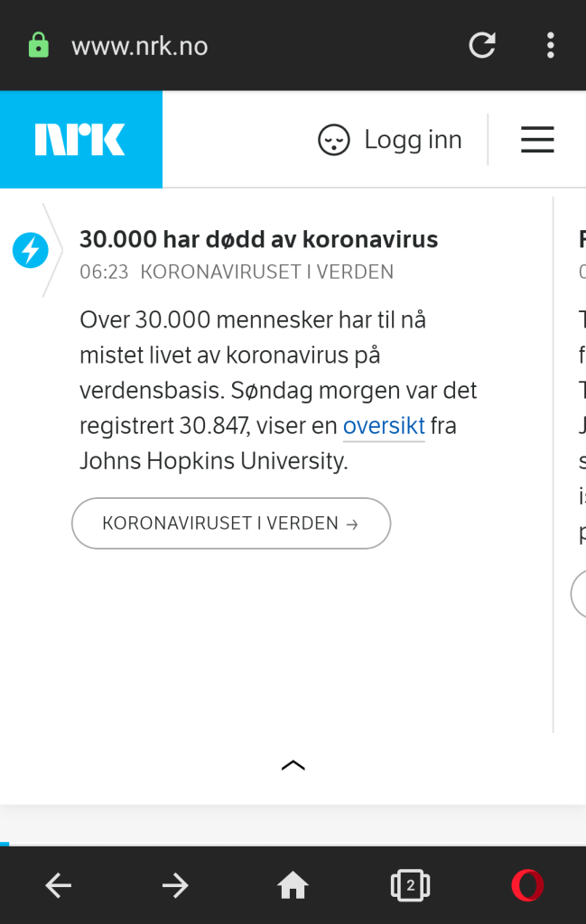Open the NRK hamburger menu

pyautogui.click(x=537, y=140)
